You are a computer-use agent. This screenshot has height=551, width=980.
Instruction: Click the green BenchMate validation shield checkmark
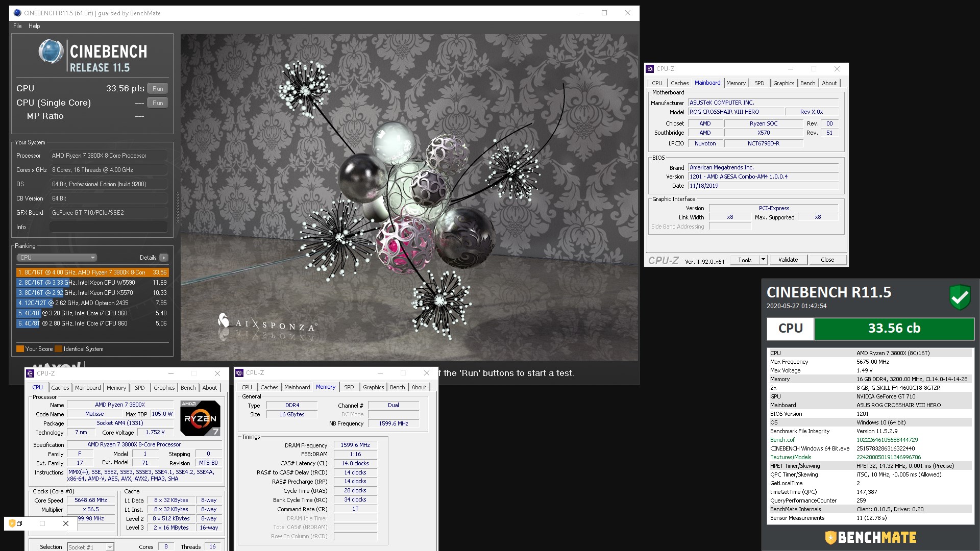(960, 297)
